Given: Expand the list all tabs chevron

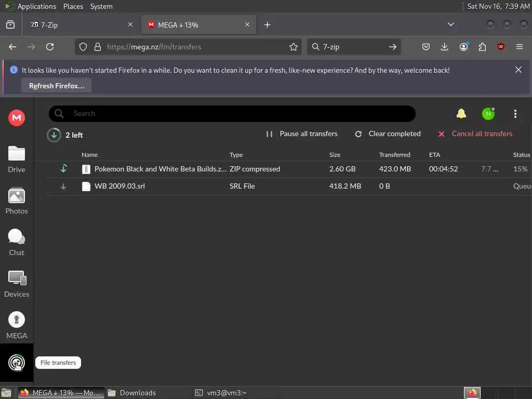Looking at the screenshot, I should [x=450, y=24].
